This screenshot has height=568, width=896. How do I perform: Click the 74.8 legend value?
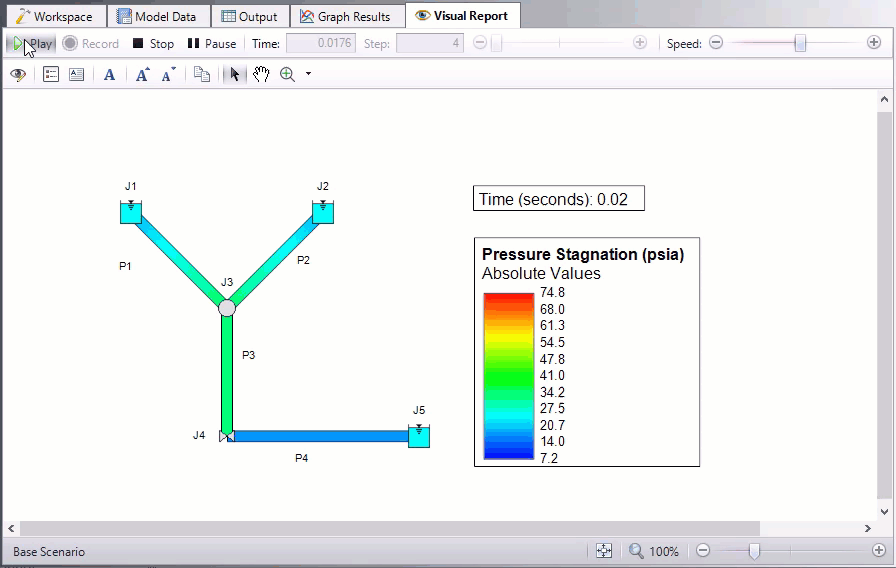coord(552,293)
